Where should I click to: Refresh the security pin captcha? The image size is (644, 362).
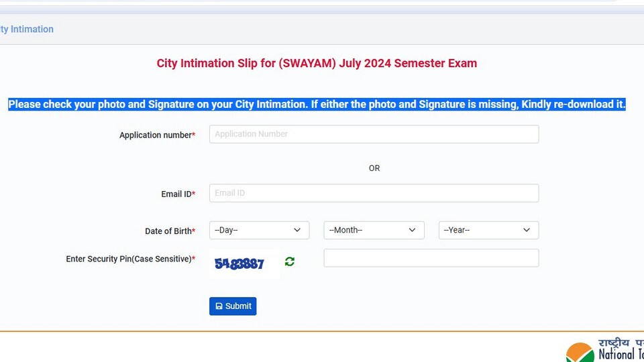coord(290,261)
